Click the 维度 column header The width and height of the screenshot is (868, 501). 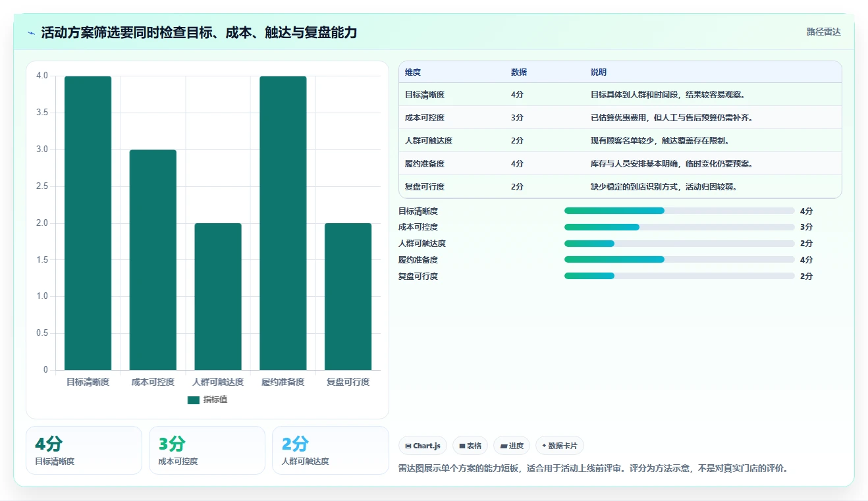(x=413, y=72)
